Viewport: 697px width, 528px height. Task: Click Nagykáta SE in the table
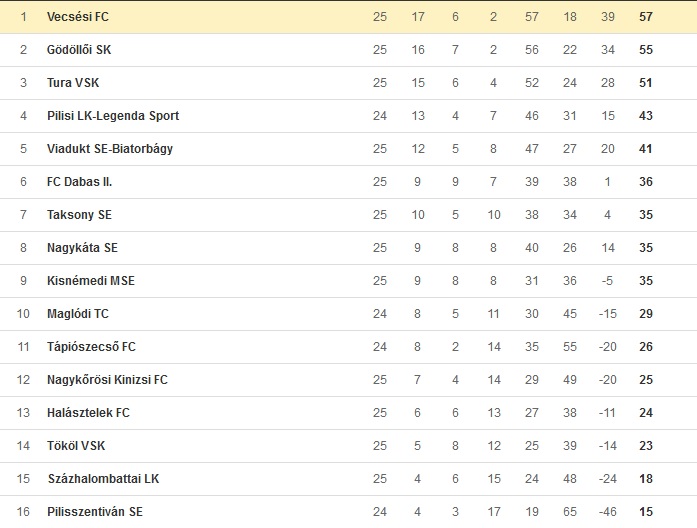pyautogui.click(x=82, y=248)
